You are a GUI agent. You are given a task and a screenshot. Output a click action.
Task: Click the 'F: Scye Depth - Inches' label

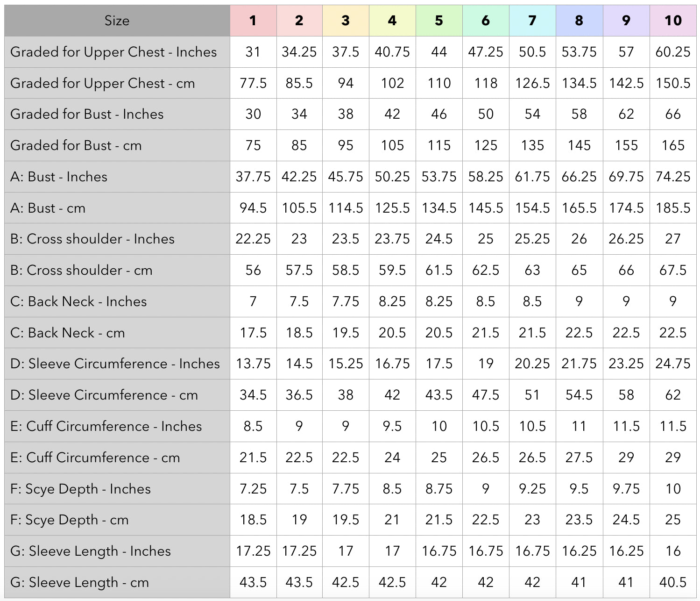(80, 489)
